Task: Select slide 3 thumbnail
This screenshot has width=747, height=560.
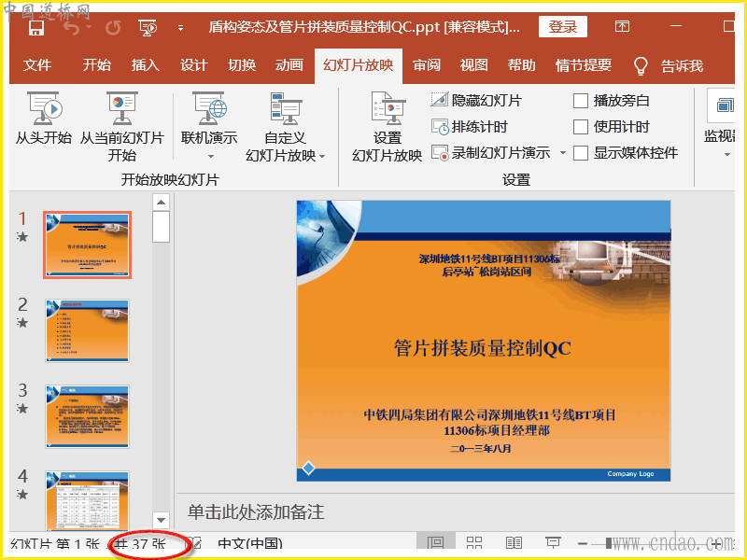Action: point(87,416)
